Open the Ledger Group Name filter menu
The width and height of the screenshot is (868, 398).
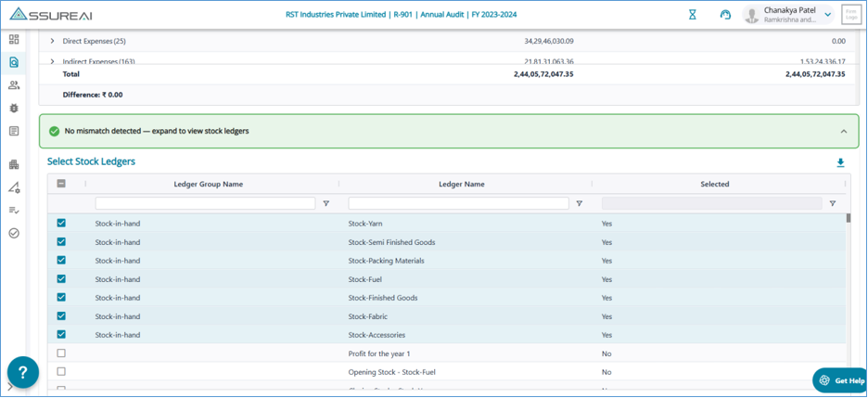[325, 203]
